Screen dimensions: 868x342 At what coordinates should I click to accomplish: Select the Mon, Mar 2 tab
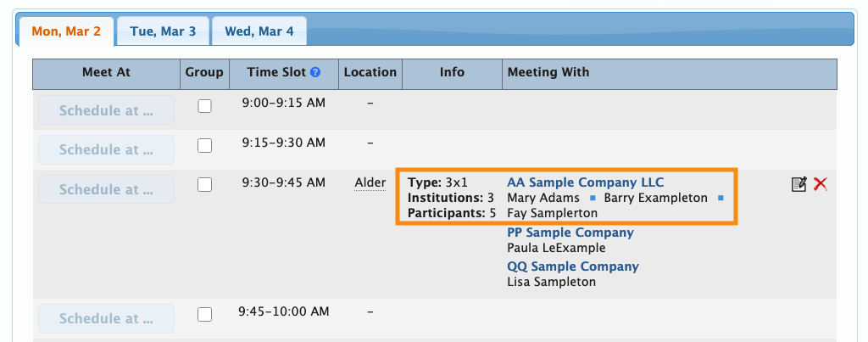tap(66, 31)
